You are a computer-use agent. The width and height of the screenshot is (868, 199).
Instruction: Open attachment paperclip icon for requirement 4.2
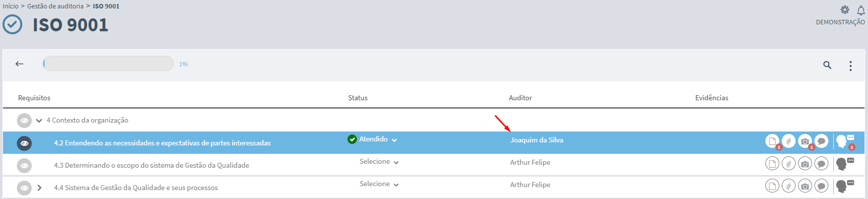[x=788, y=141]
